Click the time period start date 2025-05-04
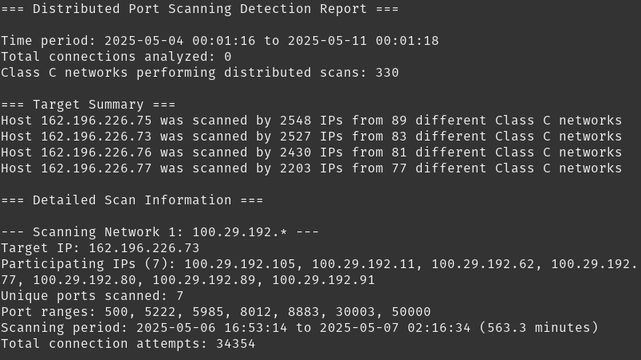This screenshot has height=360, width=641. pos(144,41)
